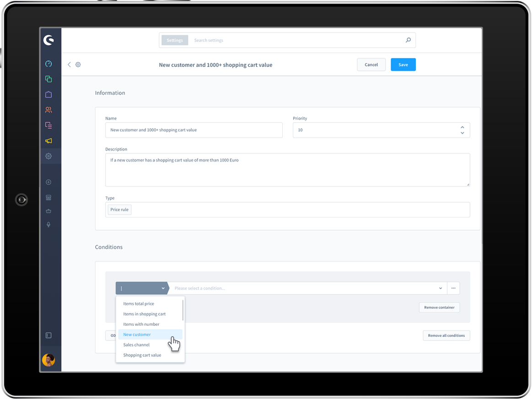Save the rule
The image size is (532, 399).
403,65
